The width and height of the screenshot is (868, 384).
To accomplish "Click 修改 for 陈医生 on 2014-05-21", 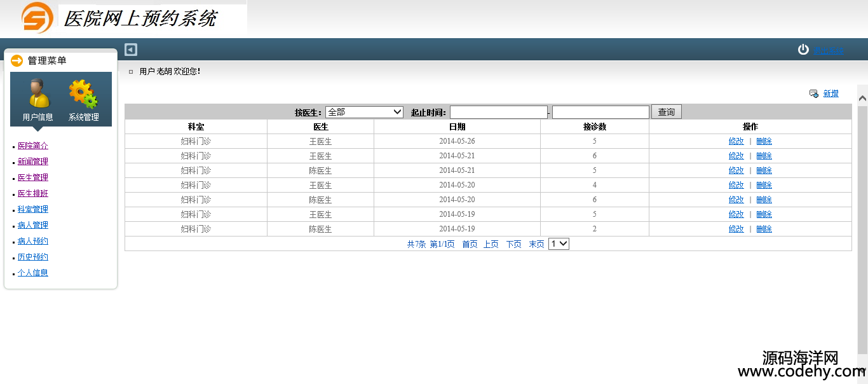I will click(736, 170).
